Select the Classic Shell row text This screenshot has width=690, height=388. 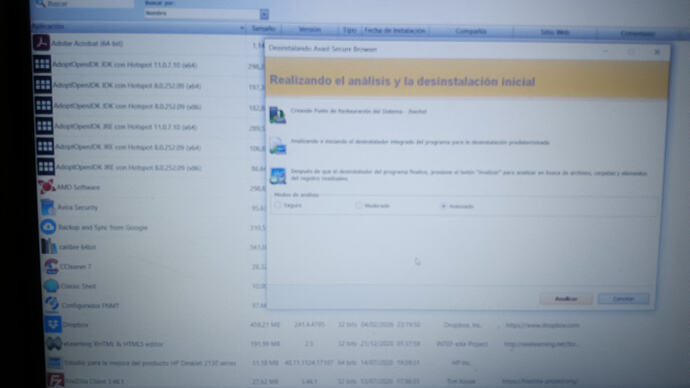[x=78, y=286]
